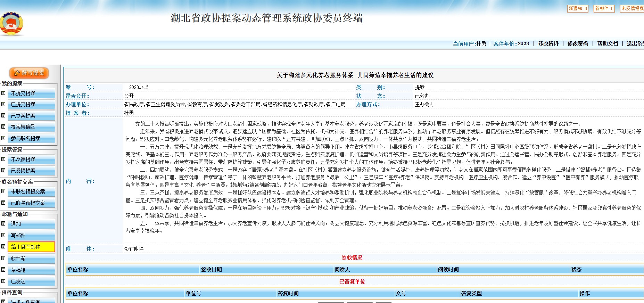The image size is (644, 303).
Task: Click the list icon beside 已发送
Action: pos(3,281)
